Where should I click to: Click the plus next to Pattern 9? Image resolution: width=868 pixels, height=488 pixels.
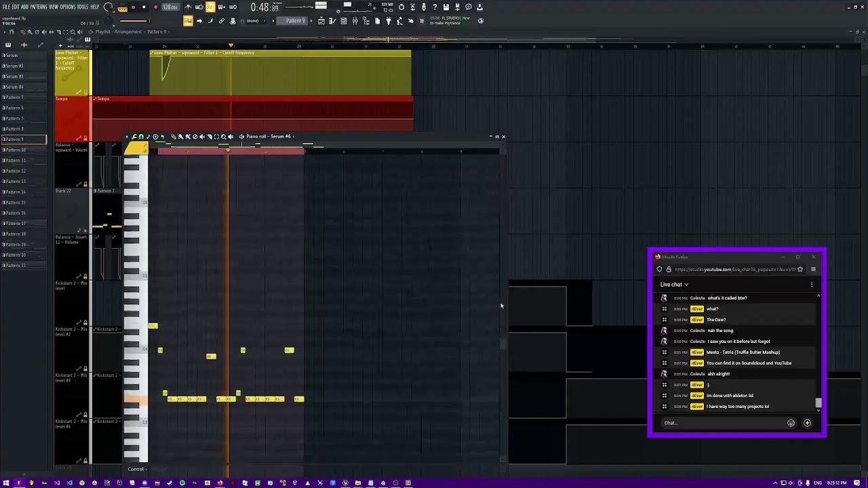[x=311, y=20]
